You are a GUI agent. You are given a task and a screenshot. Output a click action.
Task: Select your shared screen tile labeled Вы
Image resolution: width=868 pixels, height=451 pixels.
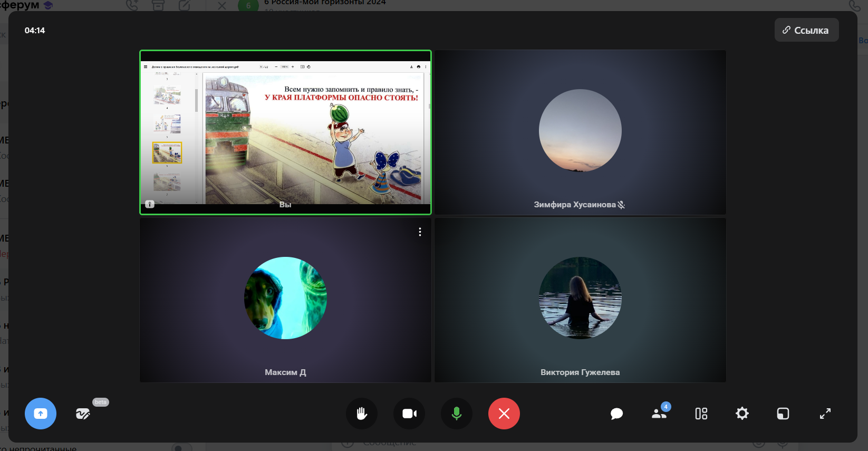(x=285, y=132)
